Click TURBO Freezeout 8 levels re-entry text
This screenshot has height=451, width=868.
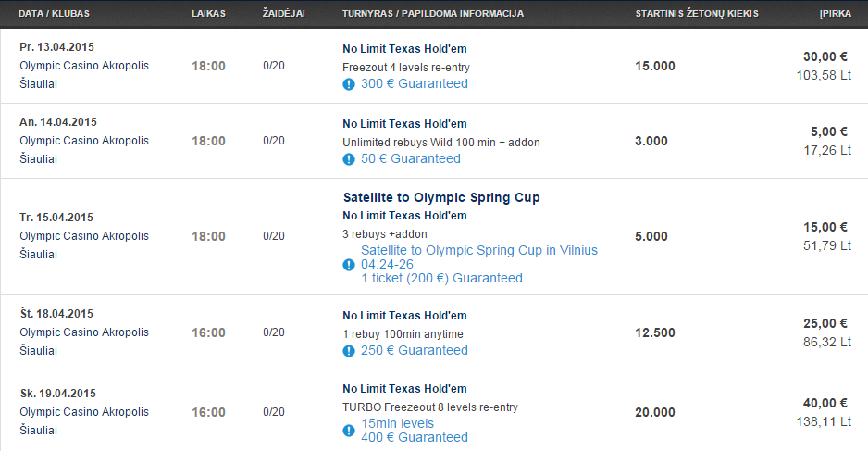point(430,407)
